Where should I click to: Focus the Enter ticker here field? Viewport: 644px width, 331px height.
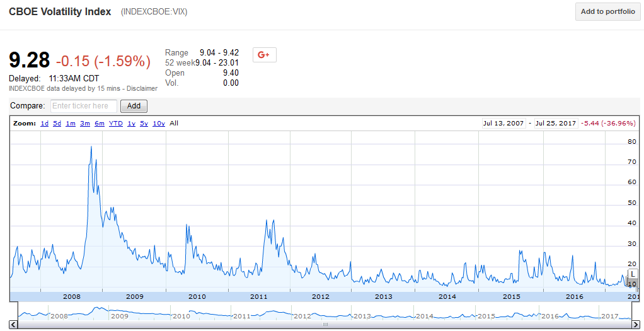coord(84,106)
